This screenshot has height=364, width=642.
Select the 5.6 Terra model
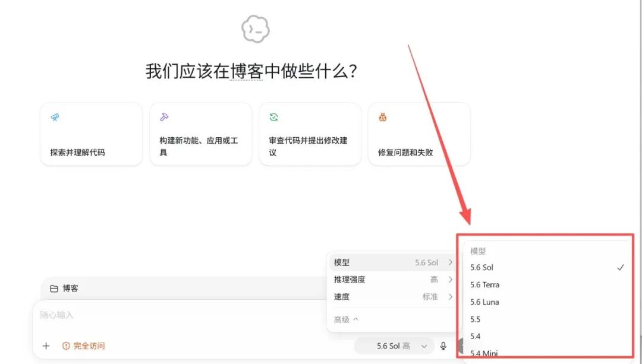click(x=547, y=284)
